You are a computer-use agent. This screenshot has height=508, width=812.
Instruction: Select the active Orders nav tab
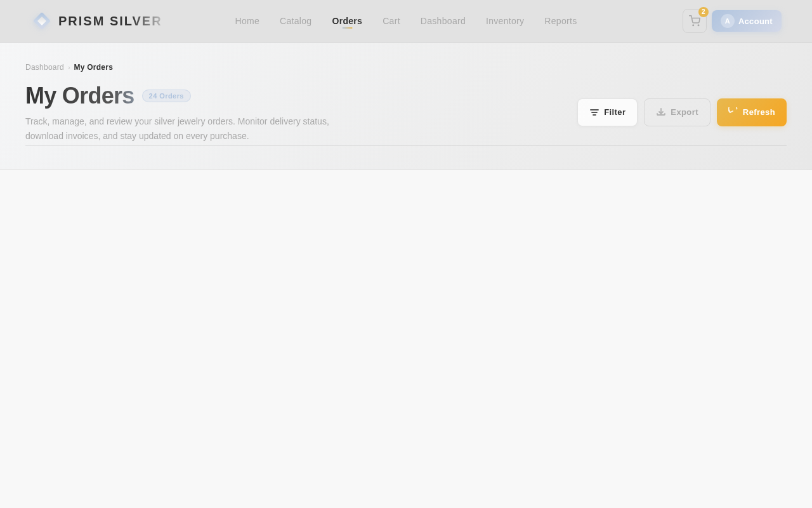[x=347, y=21]
